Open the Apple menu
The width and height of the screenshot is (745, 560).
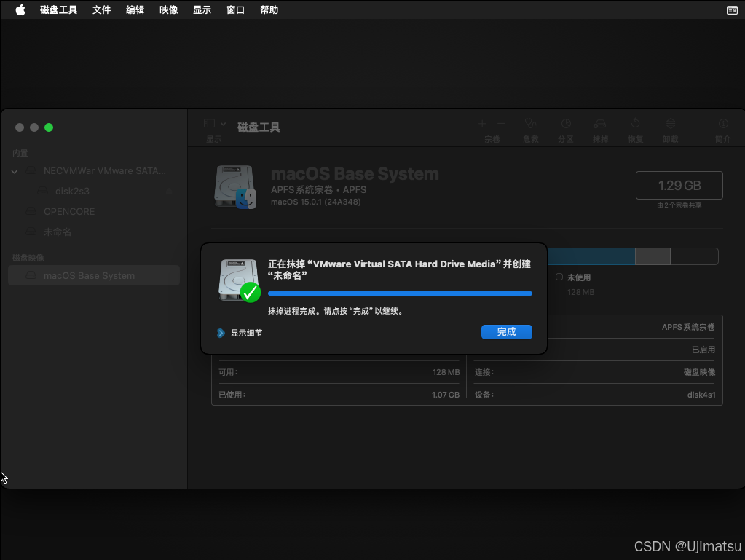[x=20, y=9]
